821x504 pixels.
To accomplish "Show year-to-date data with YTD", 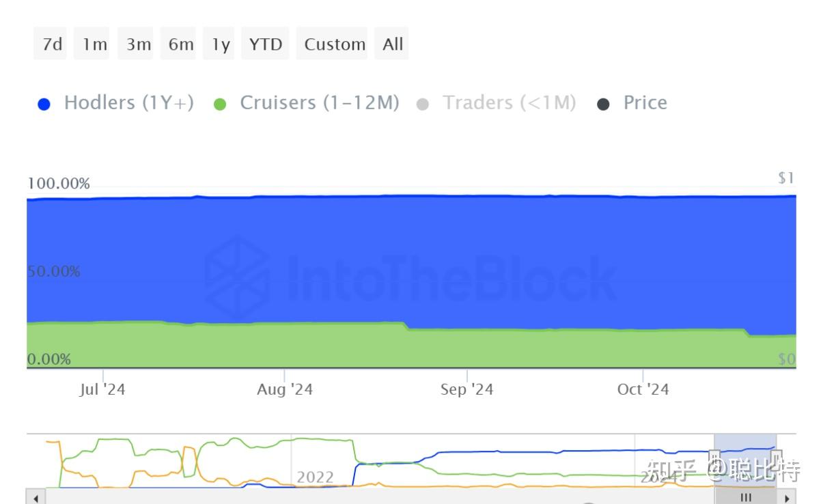I will [x=265, y=44].
